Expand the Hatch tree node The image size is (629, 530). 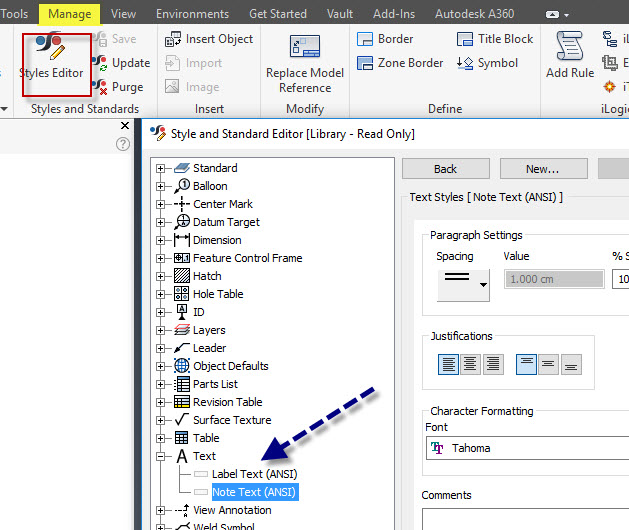click(x=160, y=276)
